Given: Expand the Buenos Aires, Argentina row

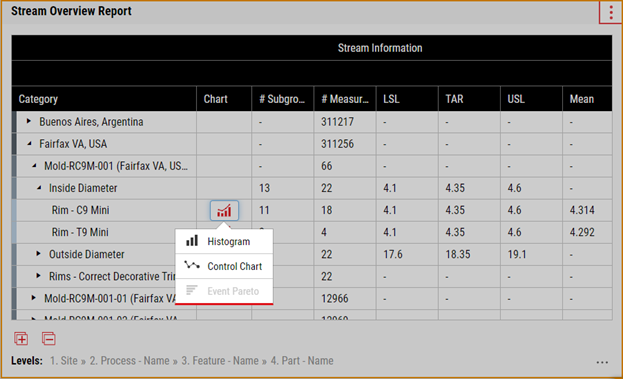Looking at the screenshot, I should (29, 121).
